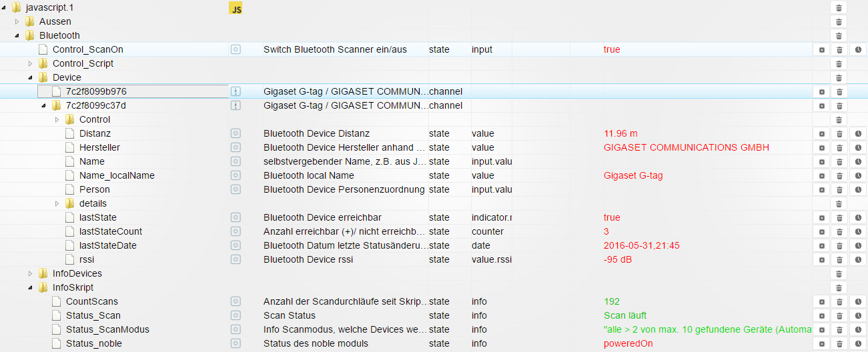The width and height of the screenshot is (868, 352).
Task: Click the 2016-05-31,21:45 date value
Action: click(x=641, y=245)
